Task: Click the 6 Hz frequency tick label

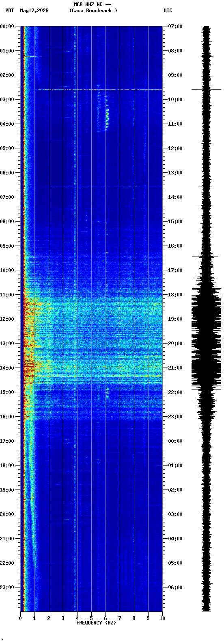Action: click(x=106, y=618)
